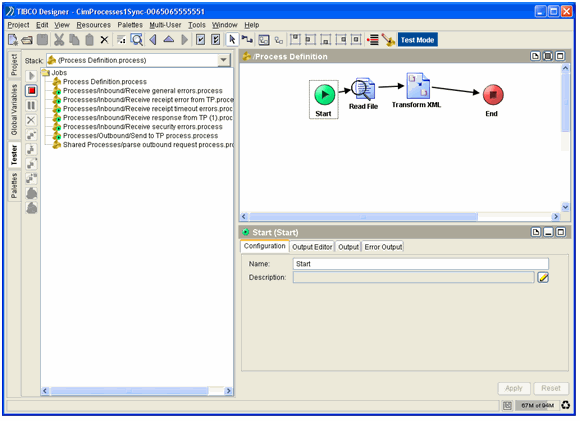Collapse the Jobs folder in the tree

(x=45, y=73)
